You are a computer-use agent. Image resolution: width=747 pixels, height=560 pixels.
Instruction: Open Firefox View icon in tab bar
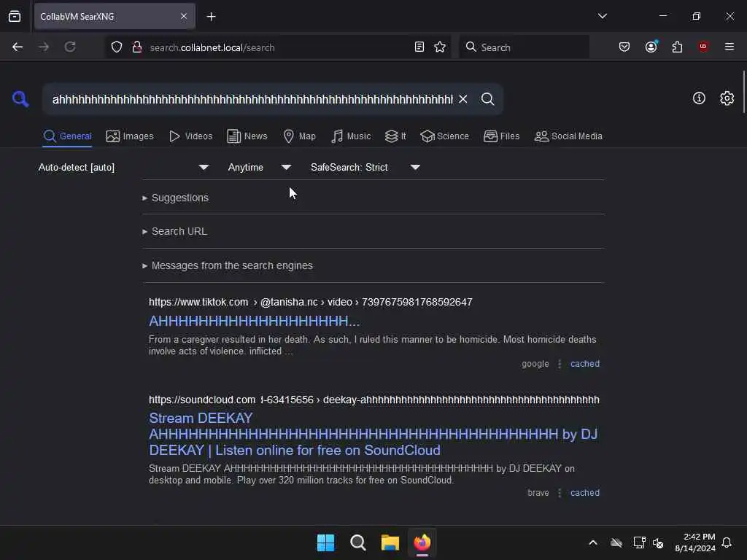15,16
